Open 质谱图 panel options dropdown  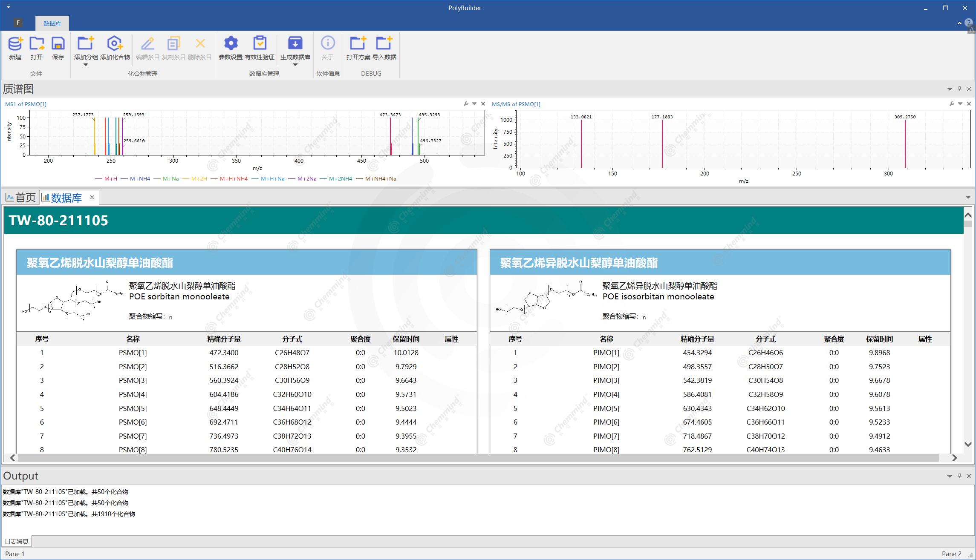[950, 89]
